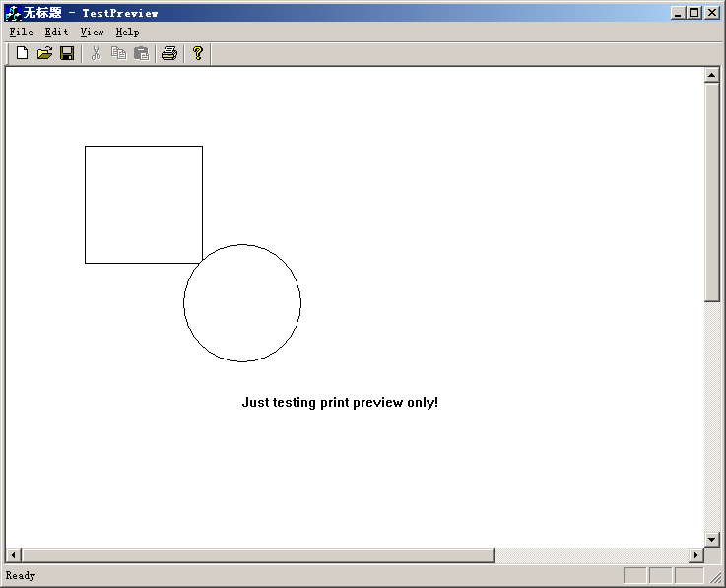Click the Paste clipboard icon
The image size is (726, 588).
[141, 54]
